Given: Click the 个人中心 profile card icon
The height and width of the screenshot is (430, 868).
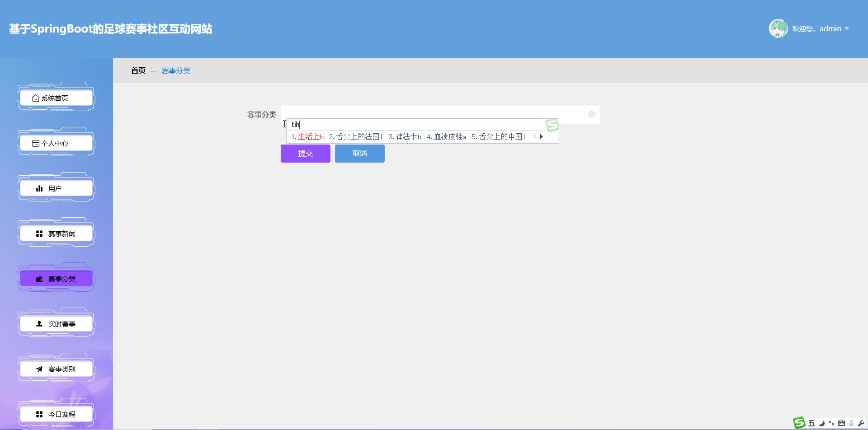Looking at the screenshot, I should pos(36,143).
